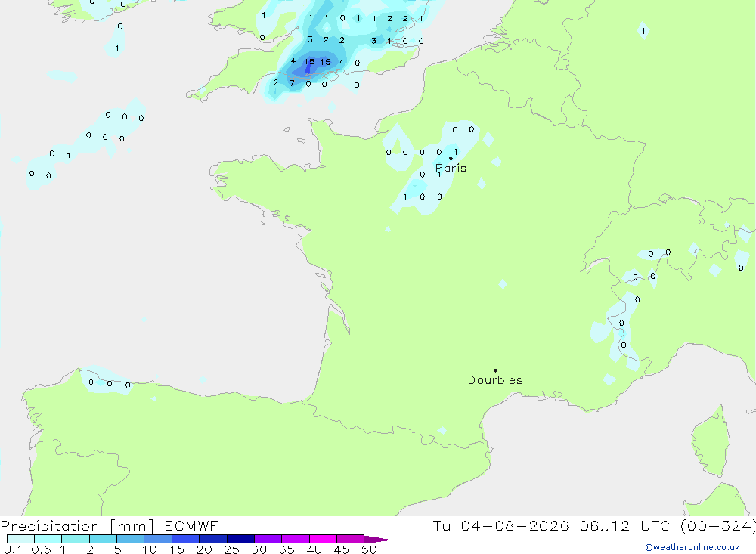Click the '(00+324)' forecast offset text
This screenshot has width=756, height=554.
717,525
